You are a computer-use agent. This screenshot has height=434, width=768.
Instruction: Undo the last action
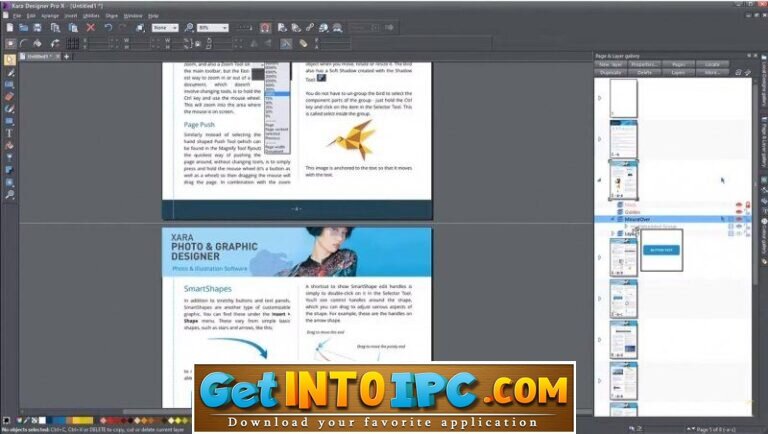point(108,28)
